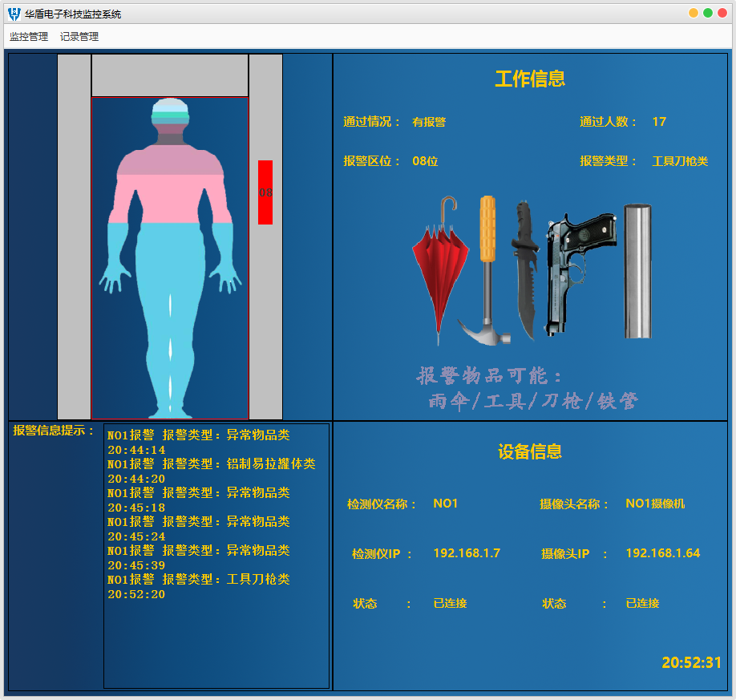The height and width of the screenshot is (700, 736).
Task: Open the 记录管理 menu
Action: pyautogui.click(x=79, y=37)
